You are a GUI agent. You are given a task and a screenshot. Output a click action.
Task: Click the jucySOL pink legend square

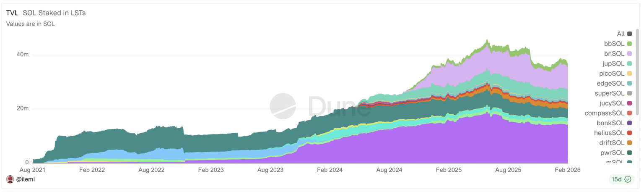(629, 103)
